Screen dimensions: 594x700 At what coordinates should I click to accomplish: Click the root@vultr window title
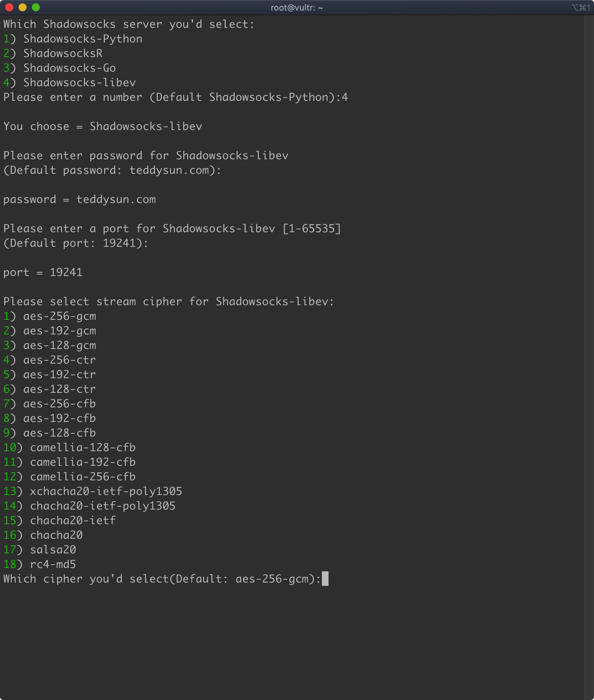[x=297, y=8]
